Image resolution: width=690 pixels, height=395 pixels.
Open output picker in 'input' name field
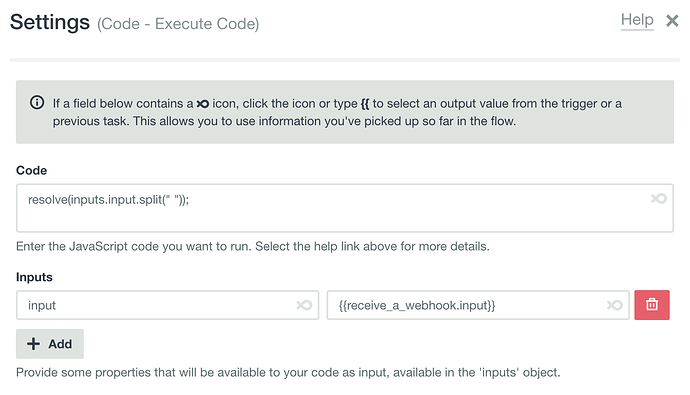click(x=304, y=305)
